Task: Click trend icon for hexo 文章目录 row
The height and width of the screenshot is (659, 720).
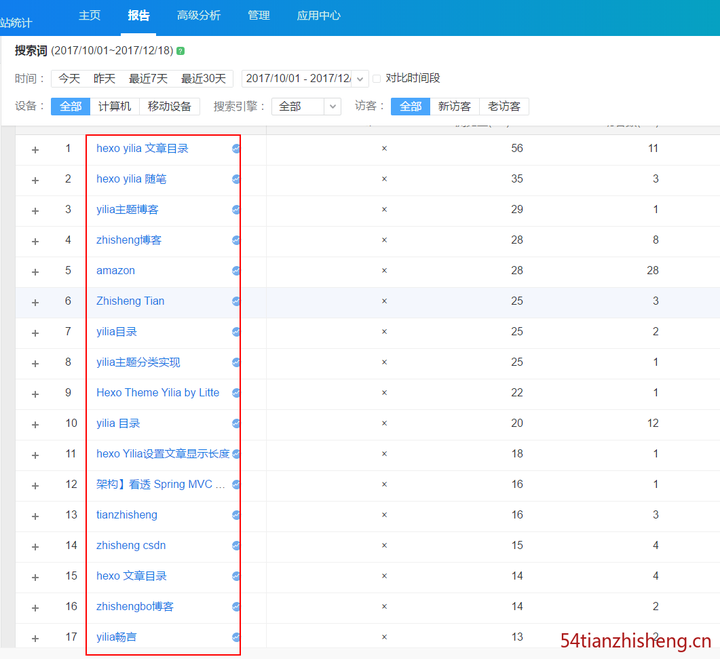Action: click(x=236, y=576)
